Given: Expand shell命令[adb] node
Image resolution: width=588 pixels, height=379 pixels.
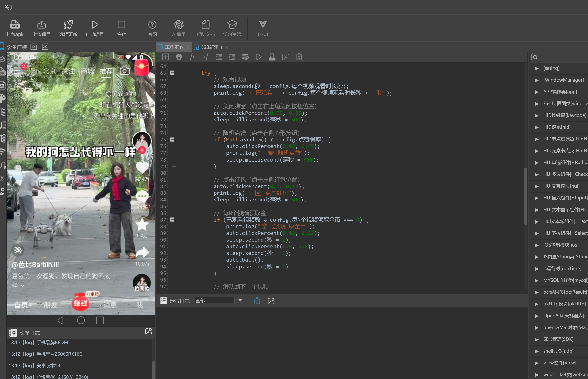Looking at the screenshot, I should click(536, 351).
